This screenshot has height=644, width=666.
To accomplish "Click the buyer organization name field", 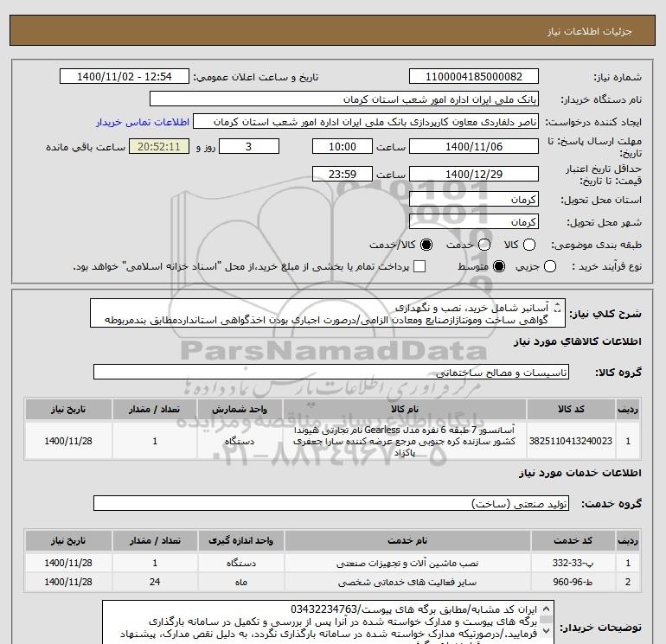I will 344,99.
